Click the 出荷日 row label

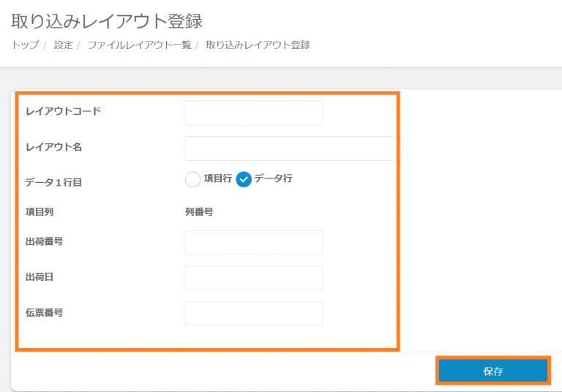(40, 276)
